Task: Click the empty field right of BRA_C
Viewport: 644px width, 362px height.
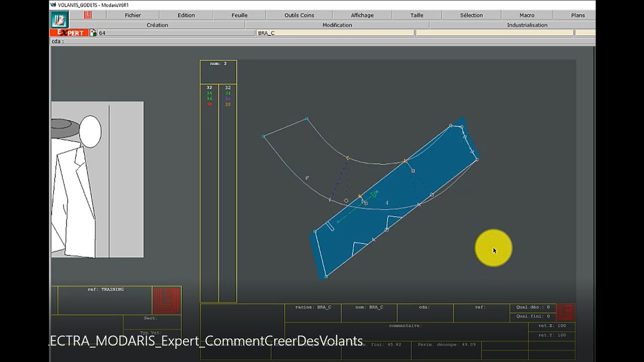Action: (x=495, y=33)
